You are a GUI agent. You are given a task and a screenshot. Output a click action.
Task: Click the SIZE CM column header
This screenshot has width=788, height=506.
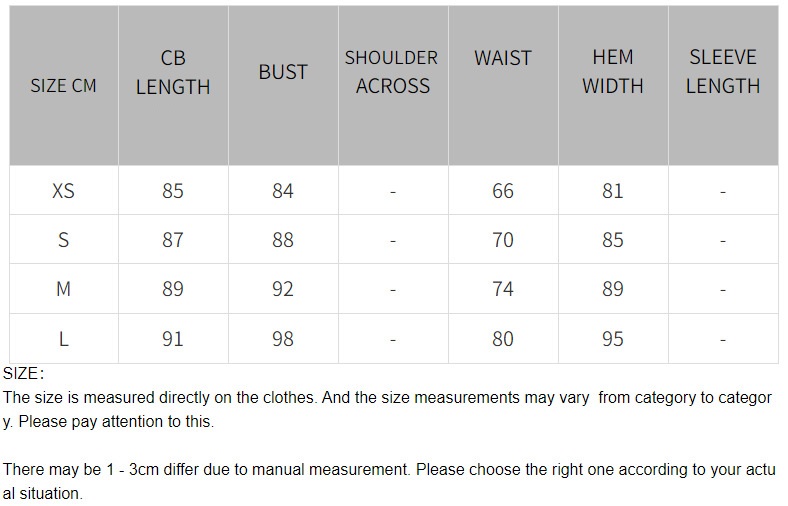(x=63, y=86)
